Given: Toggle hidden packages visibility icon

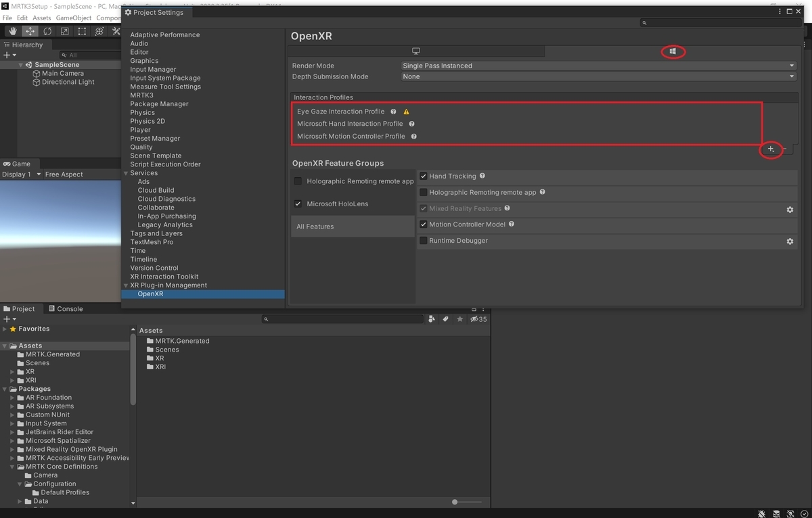Looking at the screenshot, I should point(478,319).
